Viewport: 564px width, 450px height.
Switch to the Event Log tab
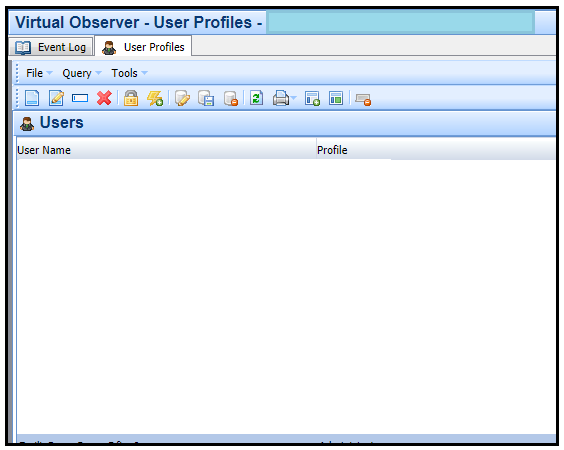(51, 47)
